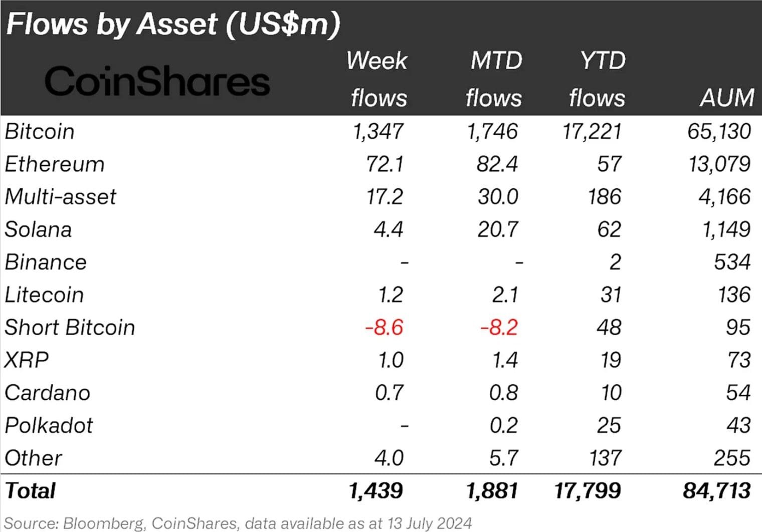This screenshot has height=532, width=762.
Task: Select the AUM column header
Action: 727,97
